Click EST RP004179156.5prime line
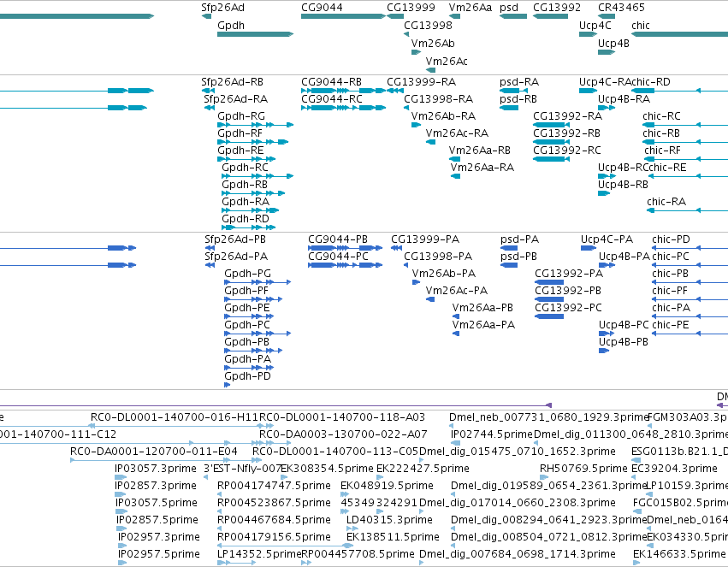The width and height of the screenshot is (728, 567). [x=285, y=546]
